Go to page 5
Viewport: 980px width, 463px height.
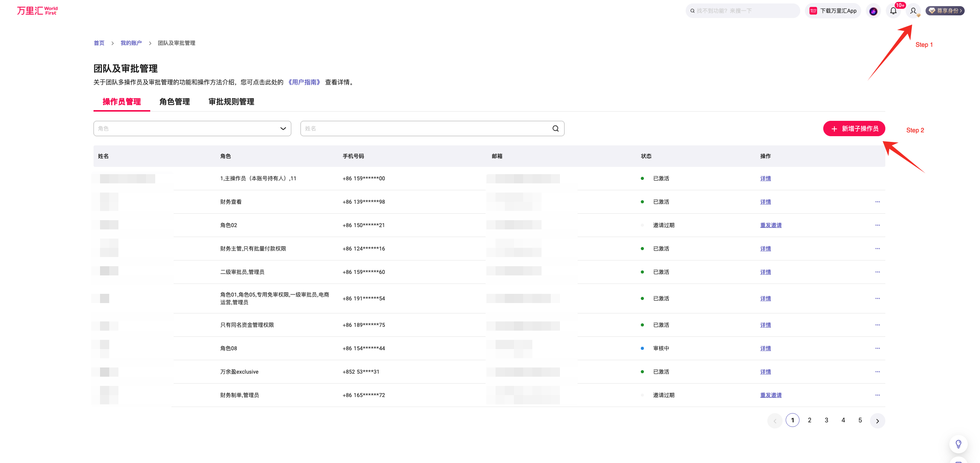click(860, 420)
